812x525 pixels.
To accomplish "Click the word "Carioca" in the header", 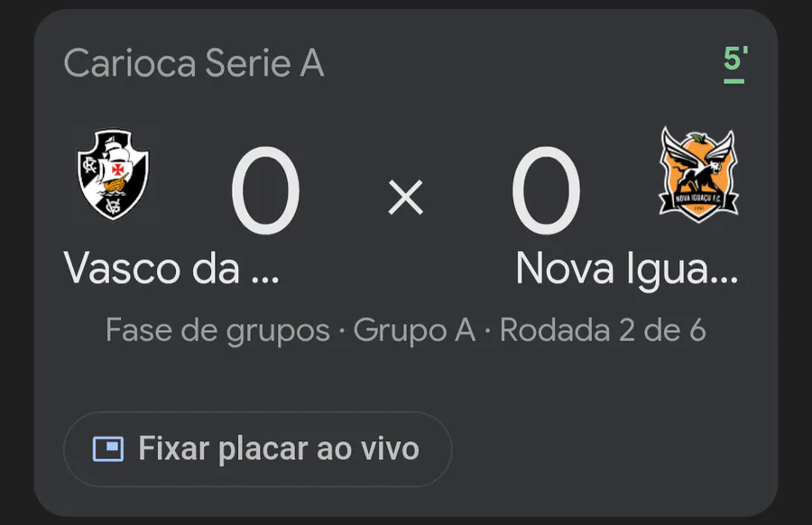I will tap(130, 64).
